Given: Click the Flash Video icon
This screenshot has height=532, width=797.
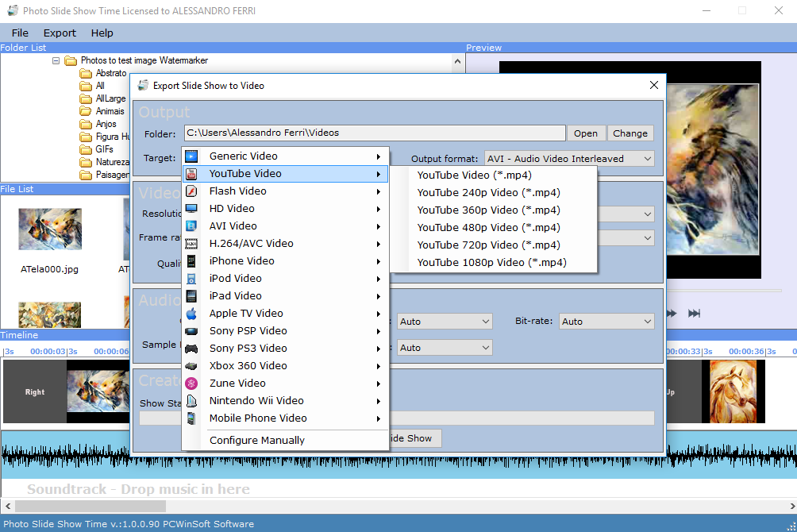Looking at the screenshot, I should pyautogui.click(x=191, y=191).
